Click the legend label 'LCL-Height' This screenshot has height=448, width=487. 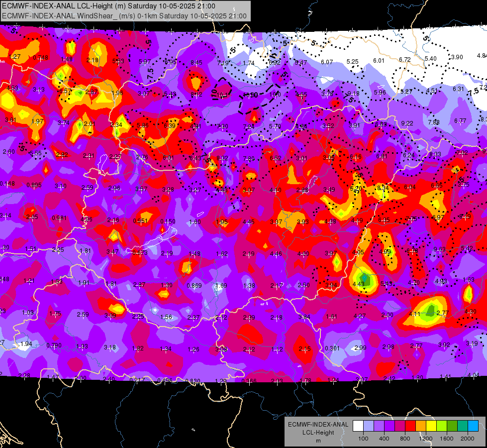[318, 433]
